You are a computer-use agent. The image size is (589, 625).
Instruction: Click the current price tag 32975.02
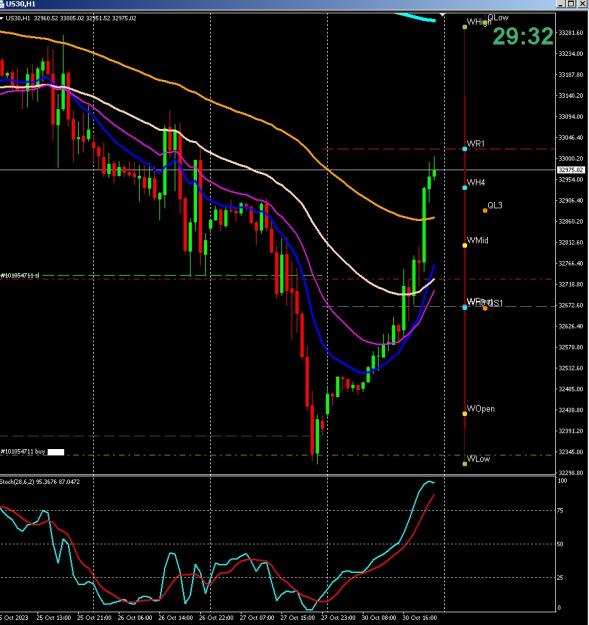click(571, 170)
